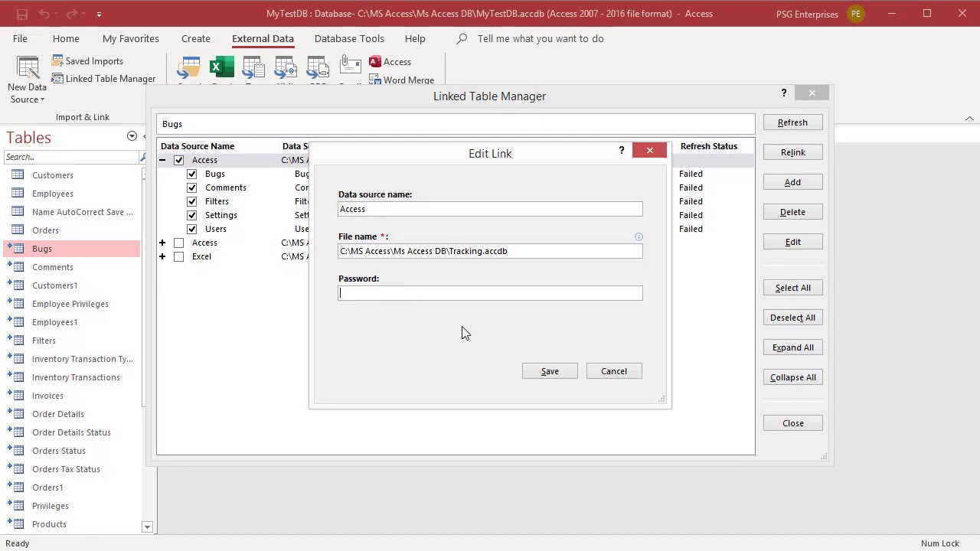Export to Excel using the ribbon icon
Screen dimensions: 980x551
pos(221,69)
